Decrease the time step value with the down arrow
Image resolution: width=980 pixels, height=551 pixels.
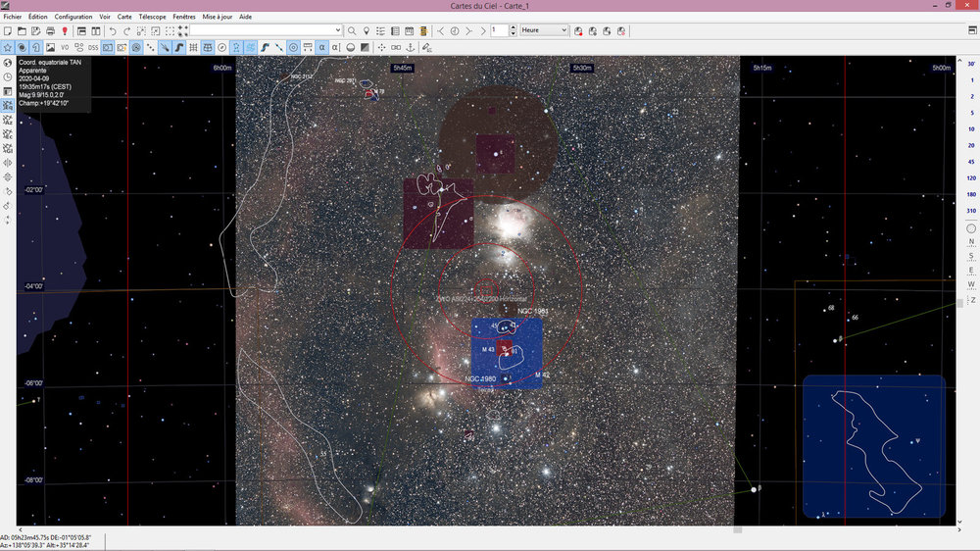coord(514,33)
